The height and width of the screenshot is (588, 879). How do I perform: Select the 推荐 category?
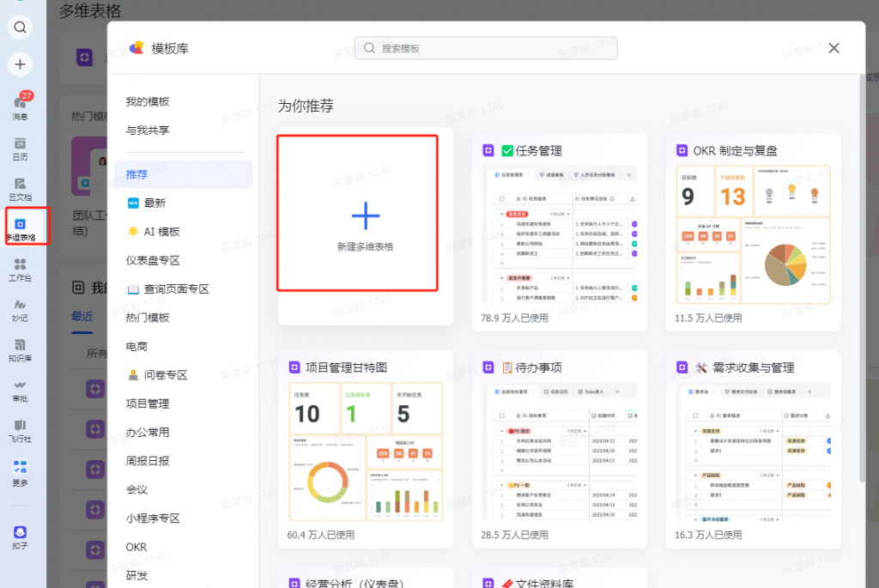tap(184, 174)
